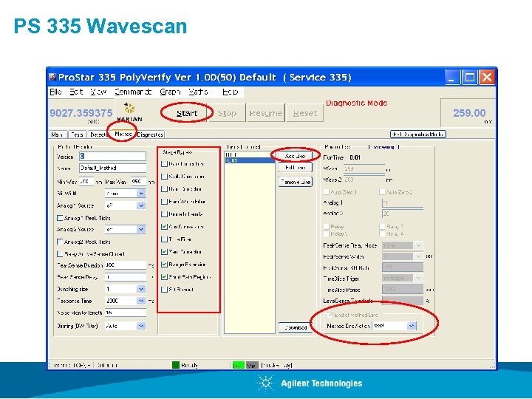Toggle the End of Method Line checkbox
Screen dimensions: 532x399
pyautogui.click(x=330, y=316)
